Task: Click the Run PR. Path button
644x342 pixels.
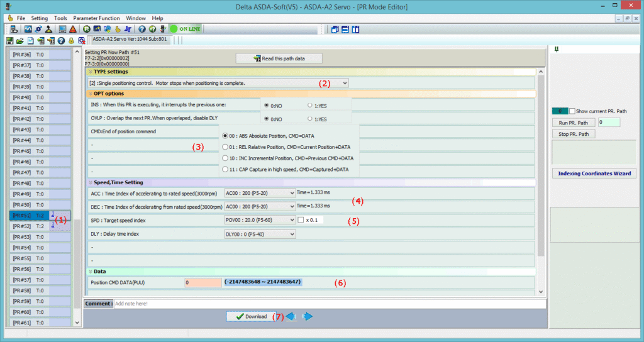Action: [574, 123]
